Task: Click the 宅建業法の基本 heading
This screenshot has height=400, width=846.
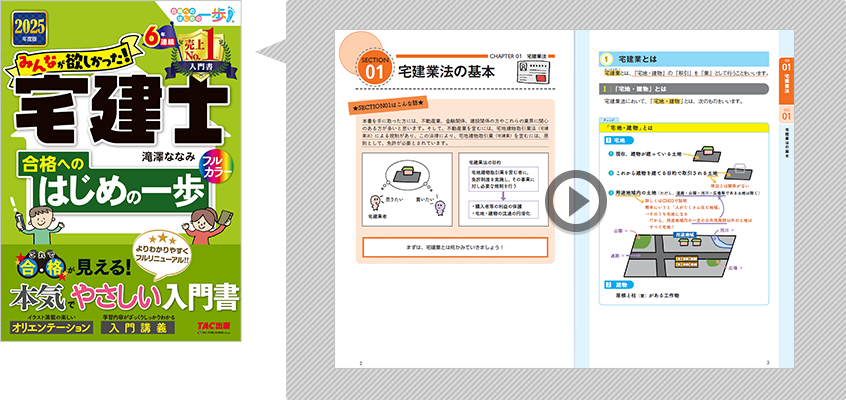Action: (x=446, y=72)
